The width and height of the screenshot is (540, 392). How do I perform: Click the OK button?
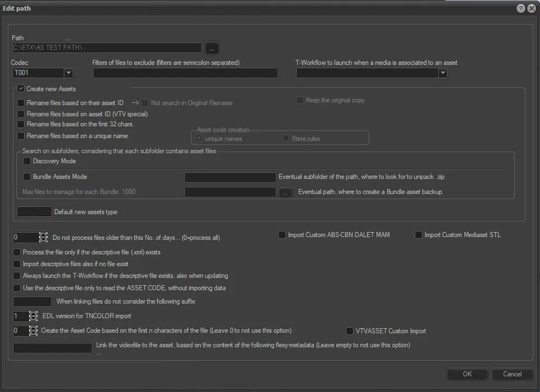(467, 374)
